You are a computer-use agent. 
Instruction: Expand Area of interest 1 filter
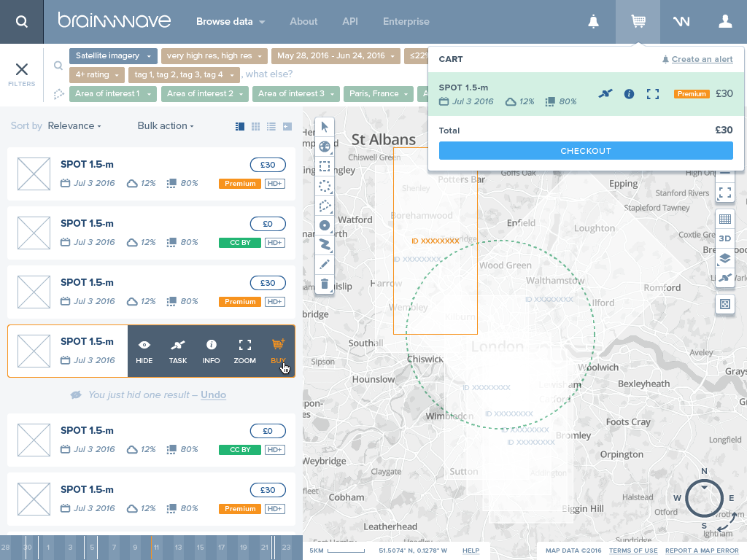(x=113, y=94)
